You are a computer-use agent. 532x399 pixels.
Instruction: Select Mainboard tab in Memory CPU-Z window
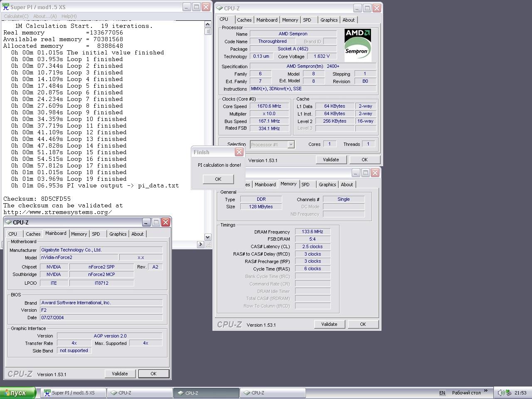(x=265, y=185)
